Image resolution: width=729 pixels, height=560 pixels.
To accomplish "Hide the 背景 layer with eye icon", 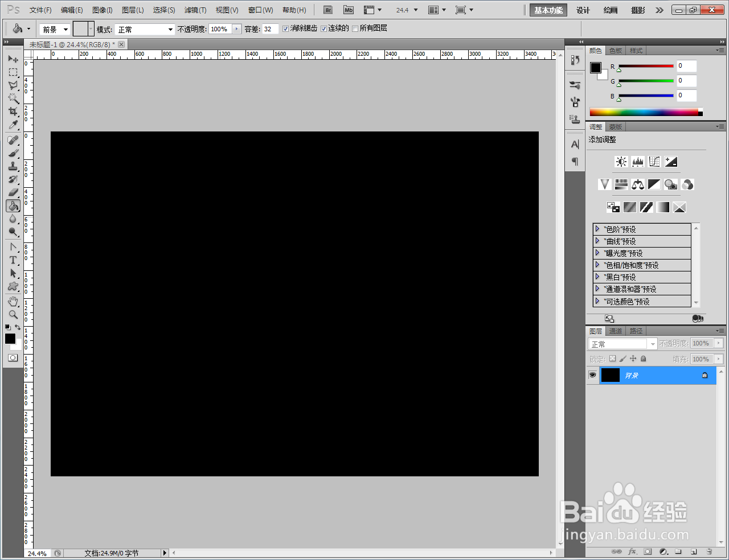I will pos(592,375).
